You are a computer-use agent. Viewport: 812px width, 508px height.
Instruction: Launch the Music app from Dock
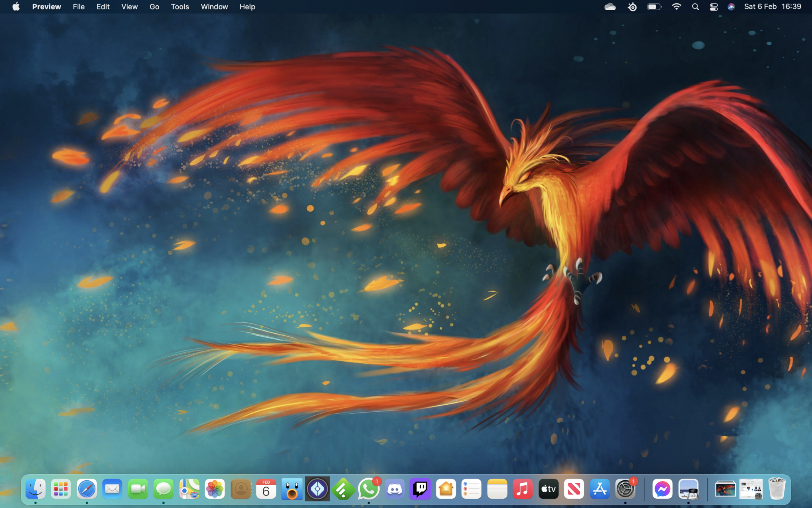click(523, 489)
